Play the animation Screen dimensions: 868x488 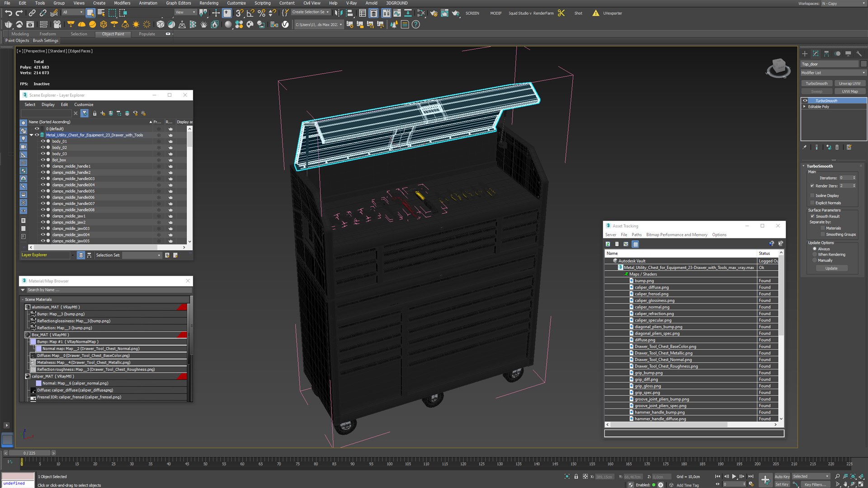coord(734,476)
